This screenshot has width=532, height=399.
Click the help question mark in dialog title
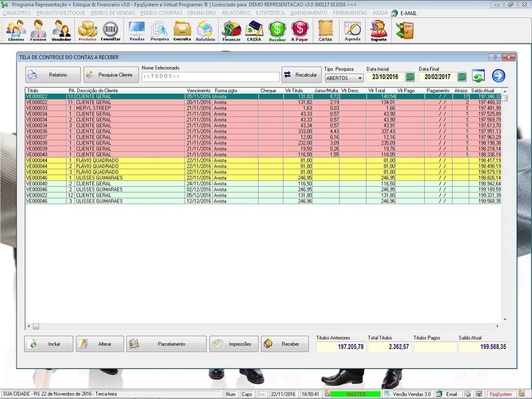[495, 57]
